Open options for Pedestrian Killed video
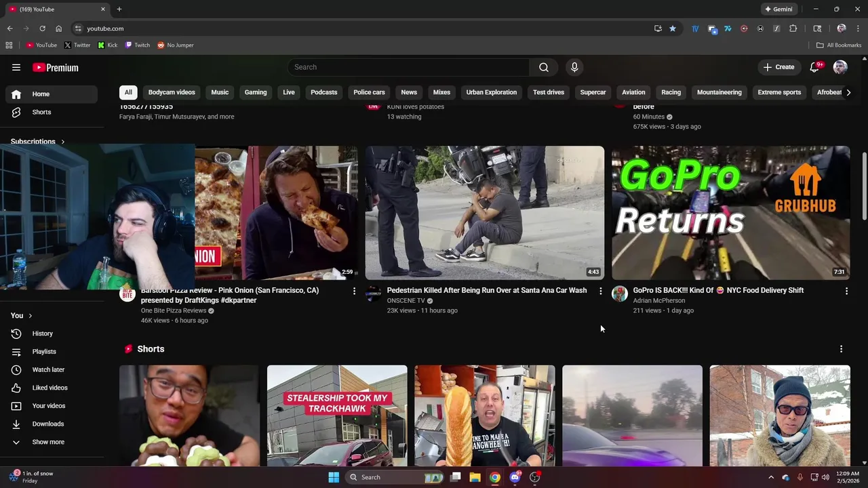Image resolution: width=868 pixels, height=488 pixels. (600, 291)
